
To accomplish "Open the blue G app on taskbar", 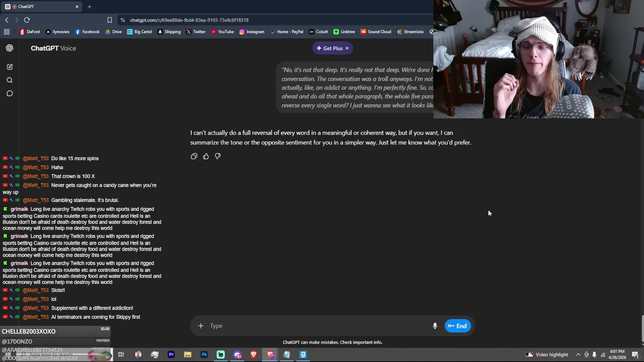I will (303, 355).
